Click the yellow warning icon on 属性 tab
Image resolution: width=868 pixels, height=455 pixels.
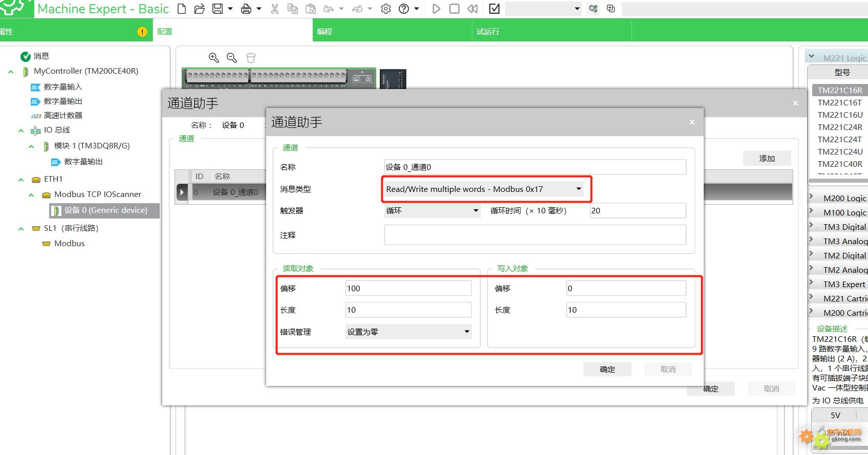(142, 32)
